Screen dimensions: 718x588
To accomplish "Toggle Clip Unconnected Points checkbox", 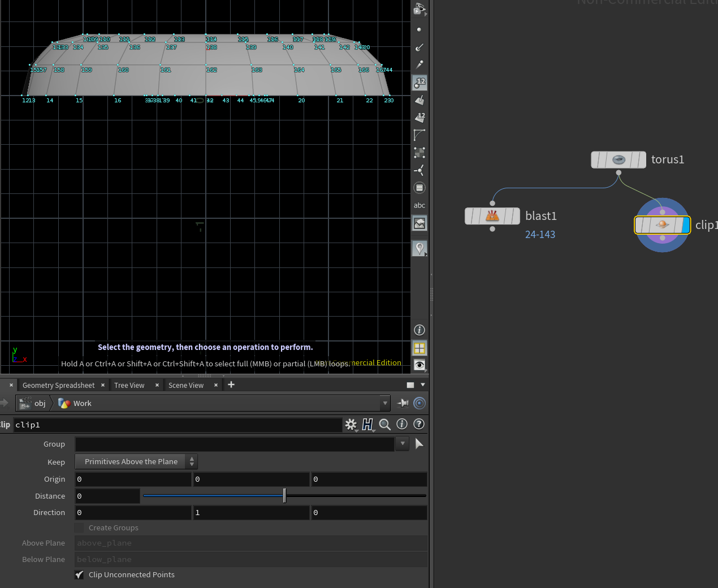I will 79,575.
